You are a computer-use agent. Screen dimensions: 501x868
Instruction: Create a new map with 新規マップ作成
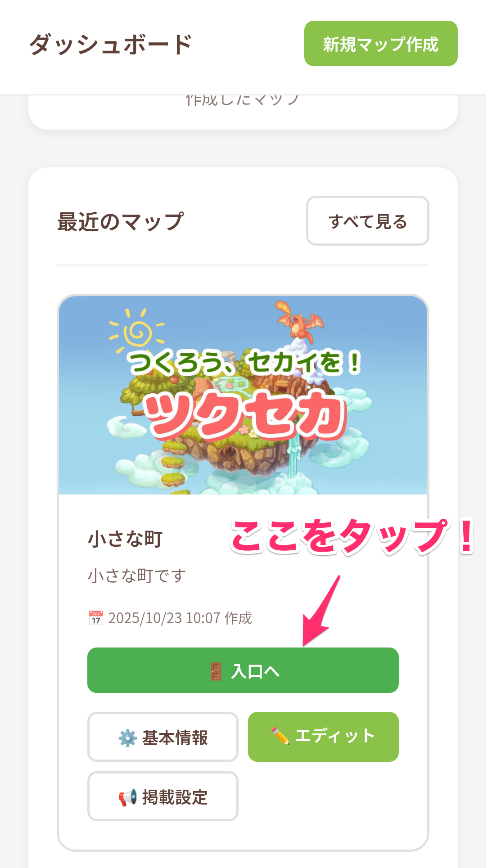pyautogui.click(x=381, y=44)
